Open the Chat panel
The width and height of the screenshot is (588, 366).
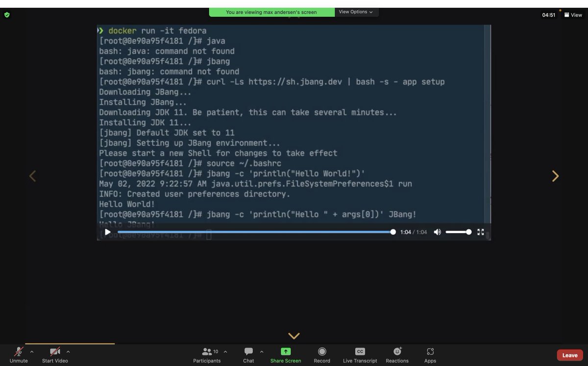pos(248,355)
